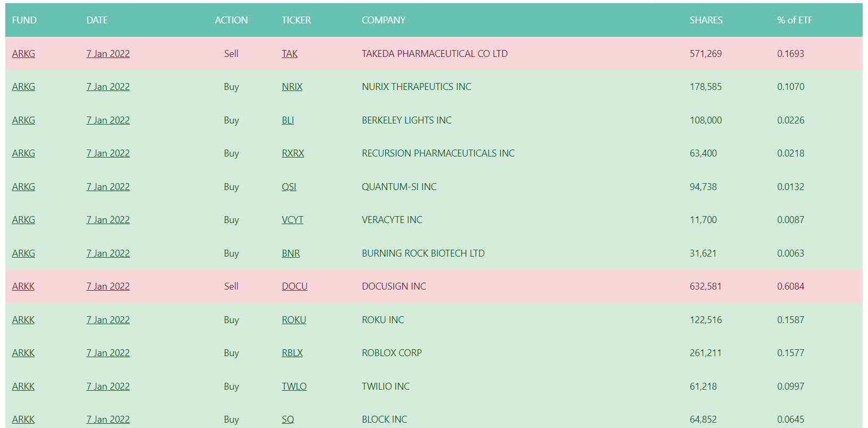Select BURNING ROCK BIOTECH LTD company cell
This screenshot has width=868, height=428.
tap(423, 253)
